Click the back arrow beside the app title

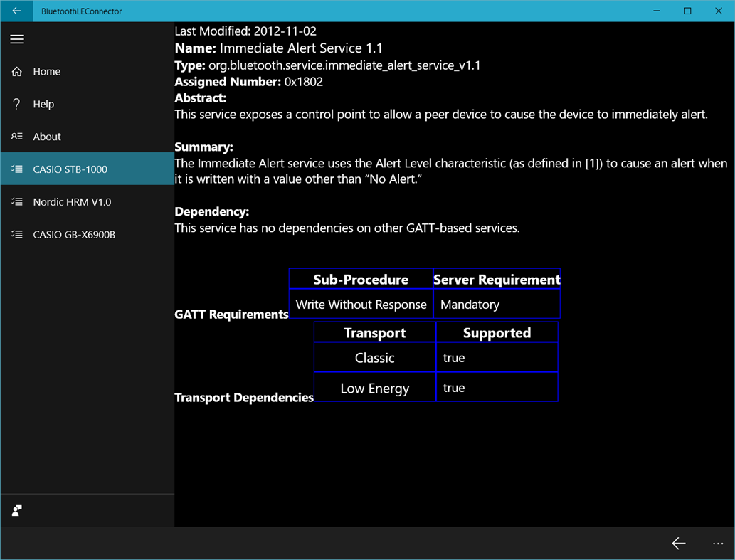pos(16,11)
